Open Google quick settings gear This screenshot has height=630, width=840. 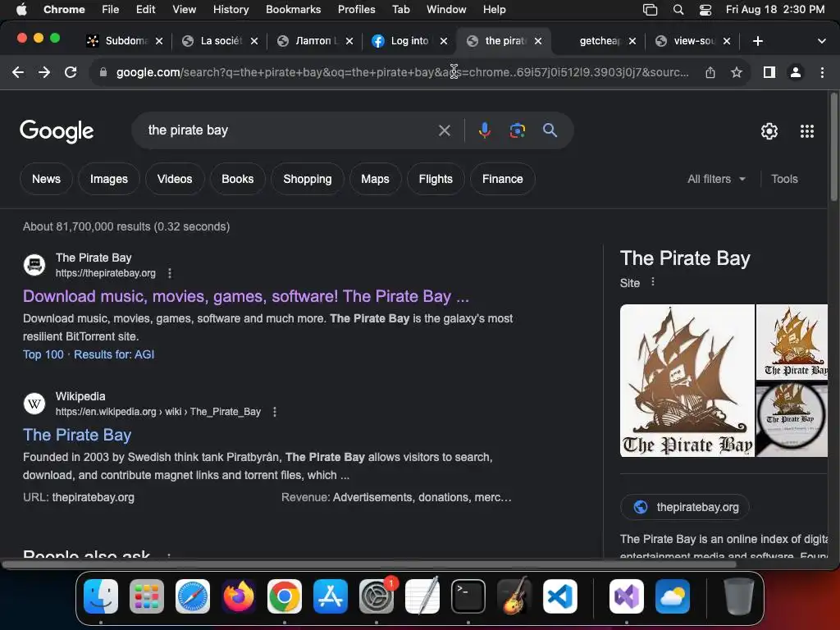tap(769, 131)
